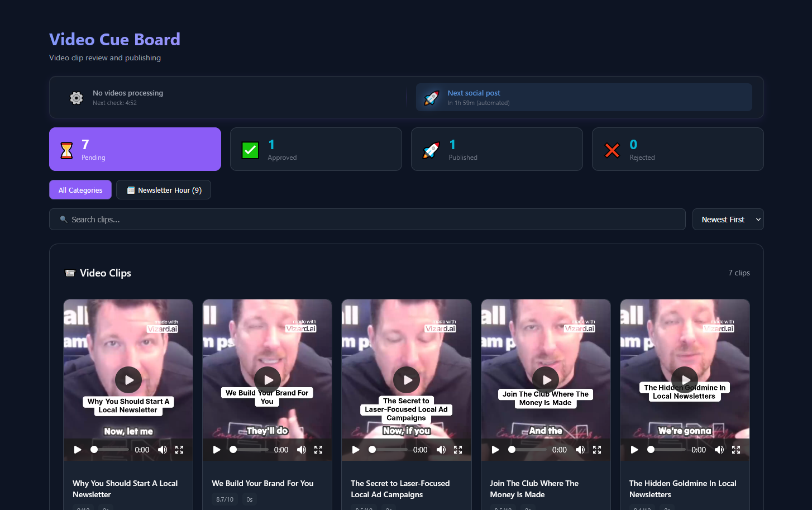The width and height of the screenshot is (812, 510).
Task: Show the Published clips card
Action: tap(496, 149)
